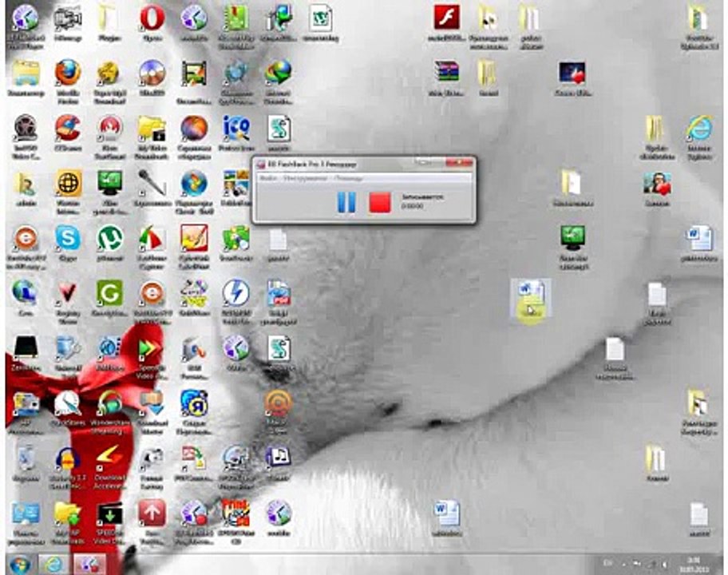Select the WinRAR archive desktop icon
The height and width of the screenshot is (575, 728).
click(447, 73)
